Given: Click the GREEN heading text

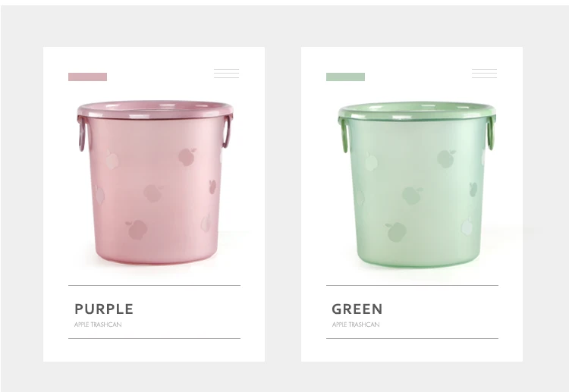Looking at the screenshot, I should coord(357,309).
